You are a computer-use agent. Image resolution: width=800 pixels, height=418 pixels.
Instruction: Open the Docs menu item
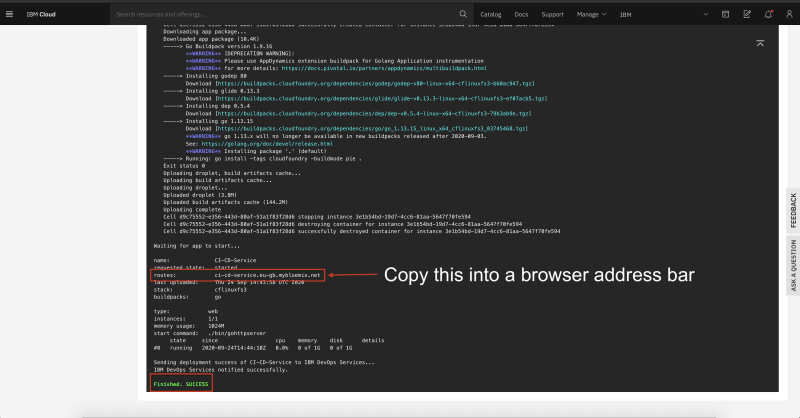pos(521,14)
